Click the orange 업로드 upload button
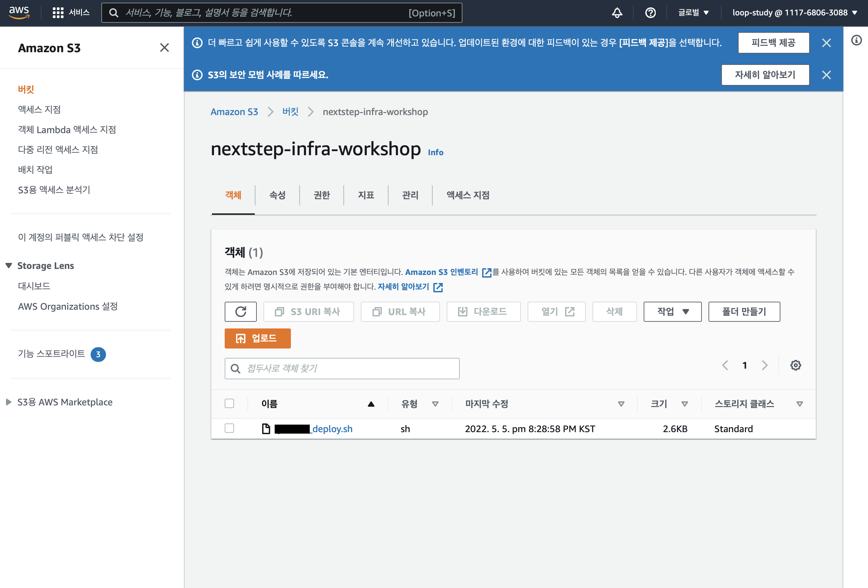Viewport: 868px width, 588px height. pyautogui.click(x=257, y=338)
